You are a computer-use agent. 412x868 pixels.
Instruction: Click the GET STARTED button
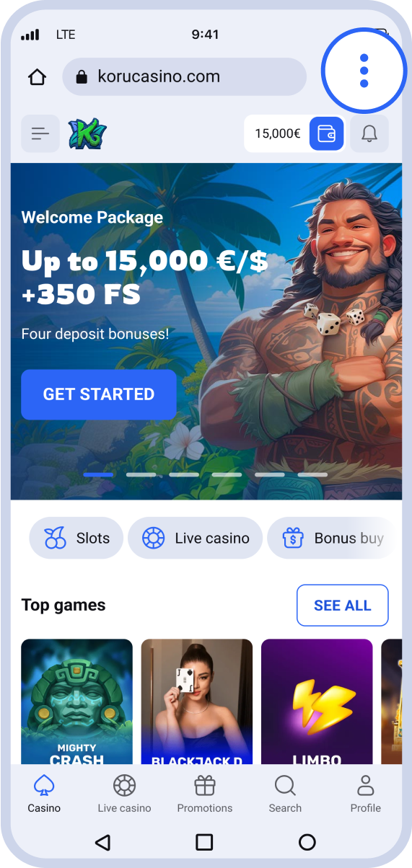99,394
